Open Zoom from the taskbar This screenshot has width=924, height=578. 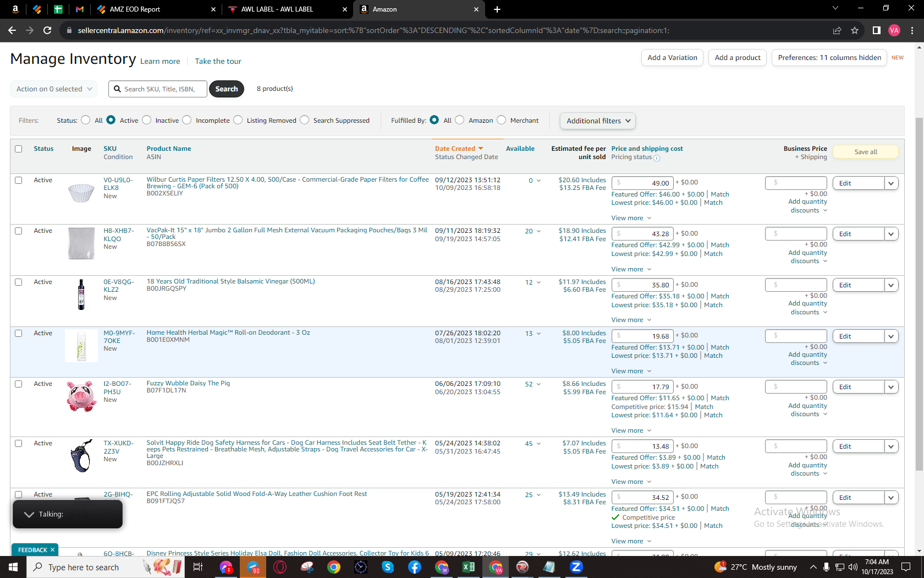[x=576, y=567]
